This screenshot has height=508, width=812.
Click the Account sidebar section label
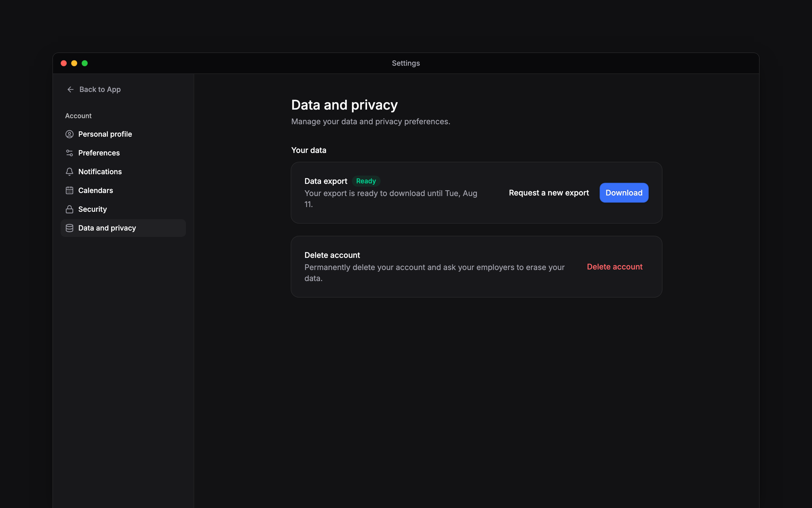coord(78,116)
